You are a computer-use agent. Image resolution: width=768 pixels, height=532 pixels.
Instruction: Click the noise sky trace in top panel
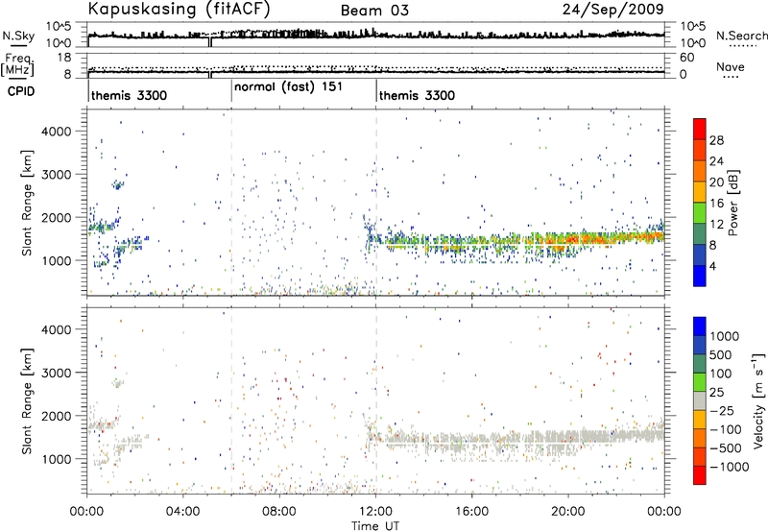tap(375, 35)
